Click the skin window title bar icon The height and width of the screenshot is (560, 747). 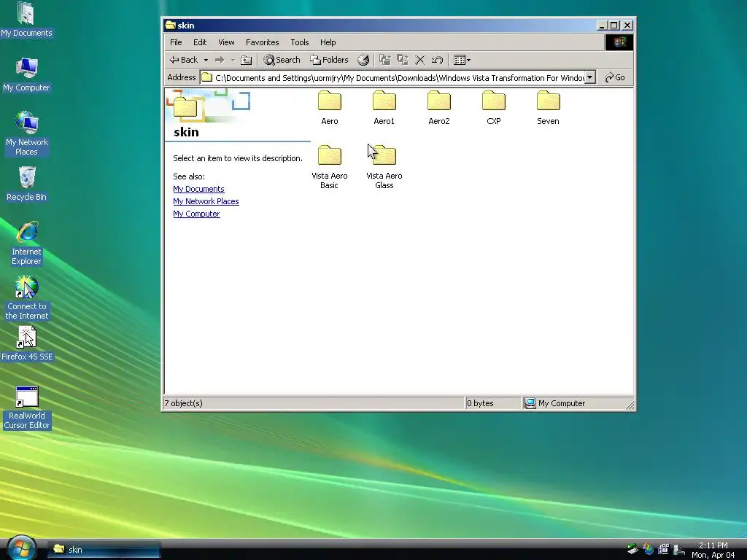click(x=171, y=26)
